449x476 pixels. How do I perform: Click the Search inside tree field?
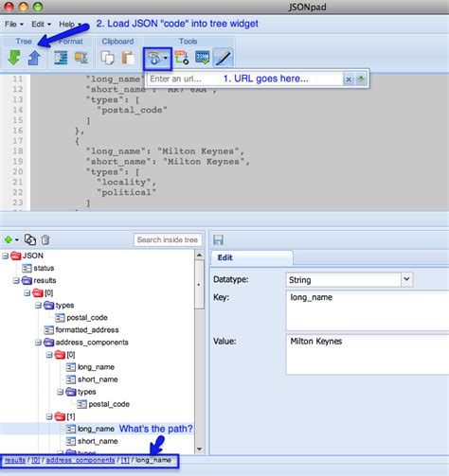point(168,240)
